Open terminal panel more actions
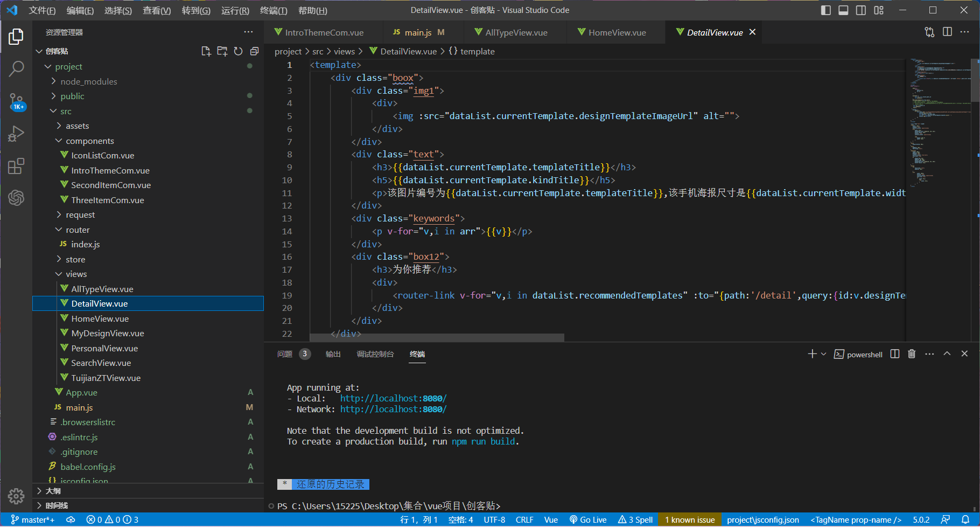Screen dimensions: 980x527 (x=929, y=354)
